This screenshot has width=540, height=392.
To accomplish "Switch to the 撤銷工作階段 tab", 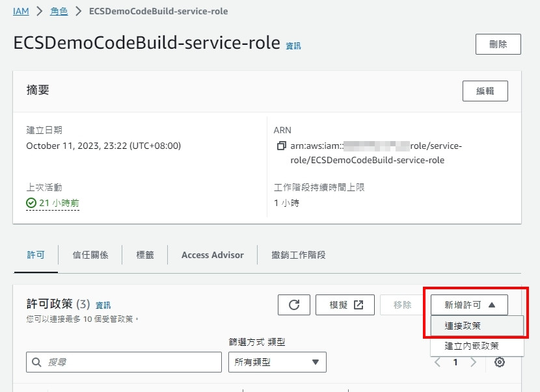I will click(298, 255).
